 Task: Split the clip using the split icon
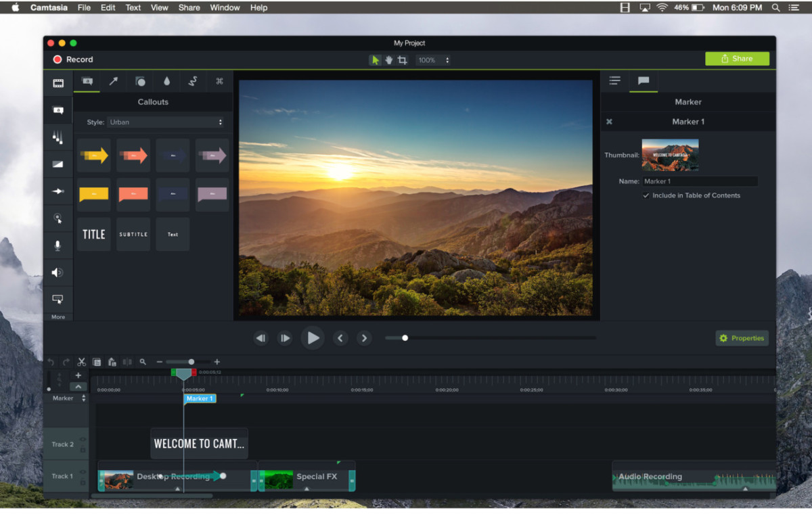[x=127, y=362]
